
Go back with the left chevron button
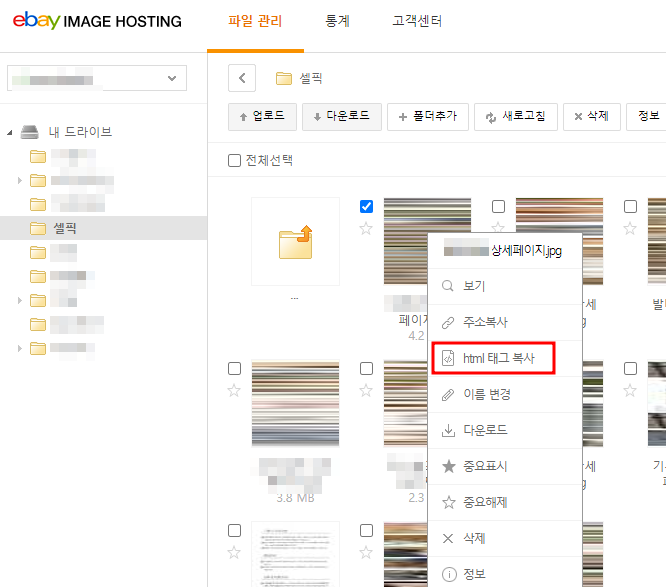pyautogui.click(x=242, y=78)
